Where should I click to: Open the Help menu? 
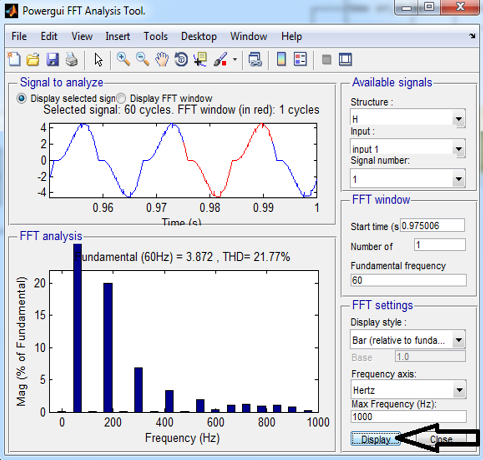292,36
